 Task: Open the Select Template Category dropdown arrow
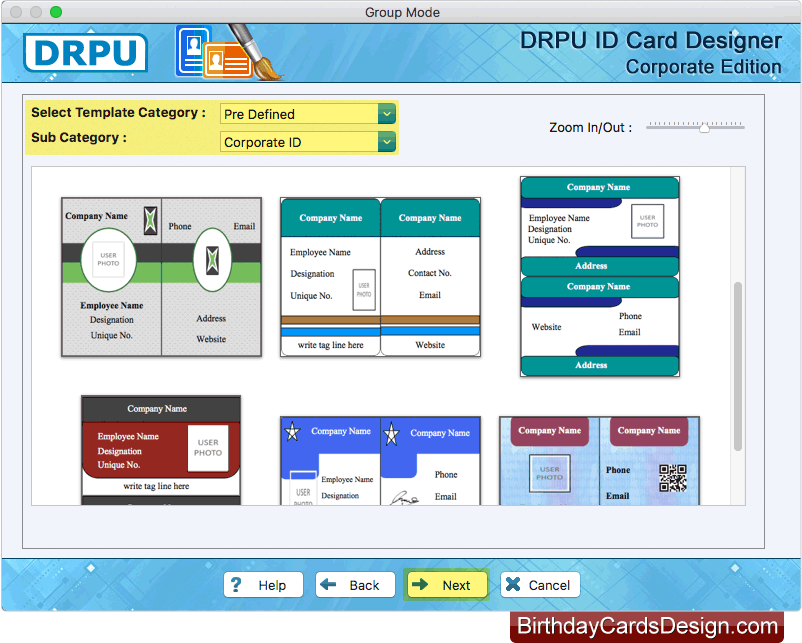[x=387, y=114]
